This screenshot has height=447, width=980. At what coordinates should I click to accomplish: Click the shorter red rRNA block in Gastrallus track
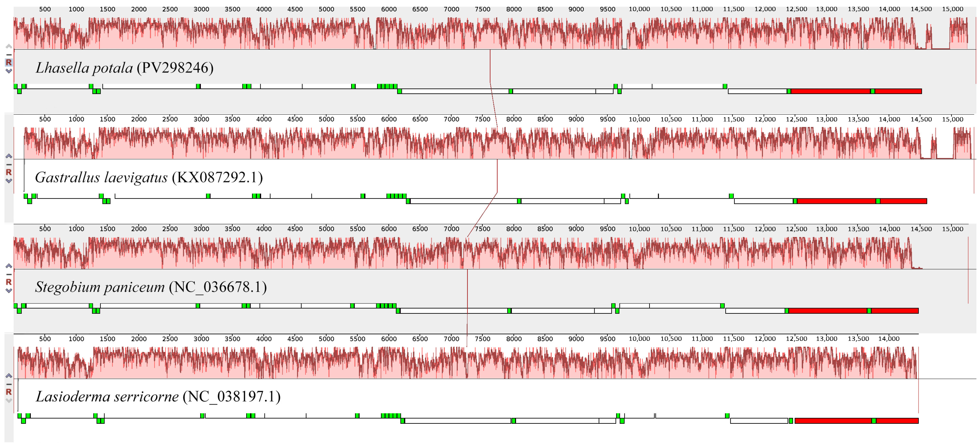click(x=904, y=201)
